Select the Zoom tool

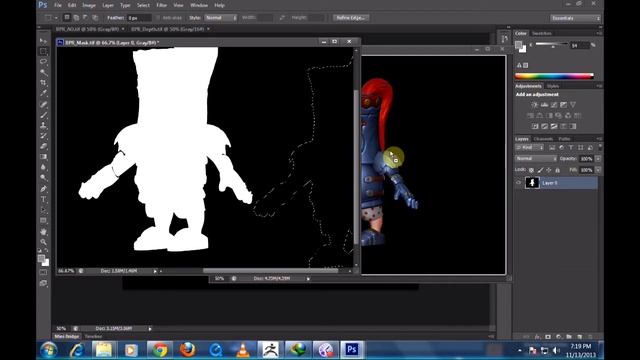click(43, 242)
